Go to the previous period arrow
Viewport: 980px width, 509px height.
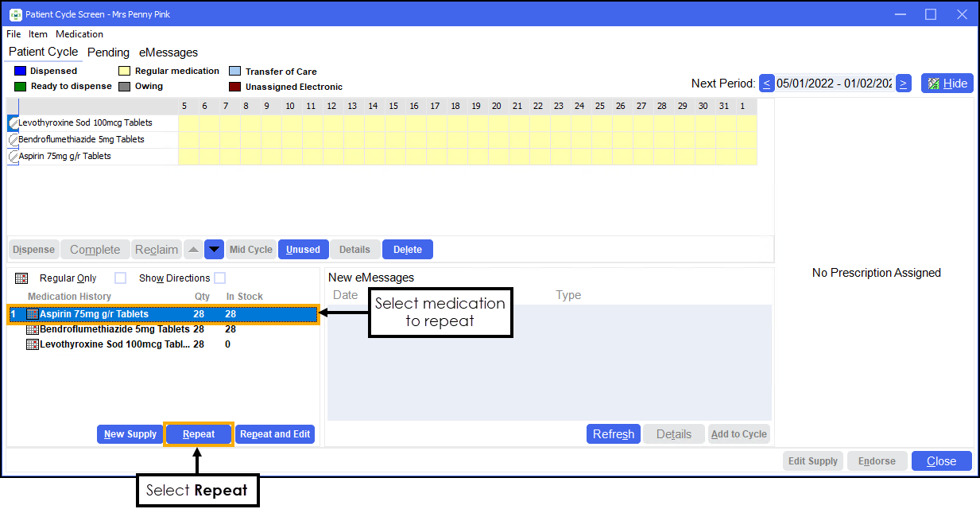767,84
